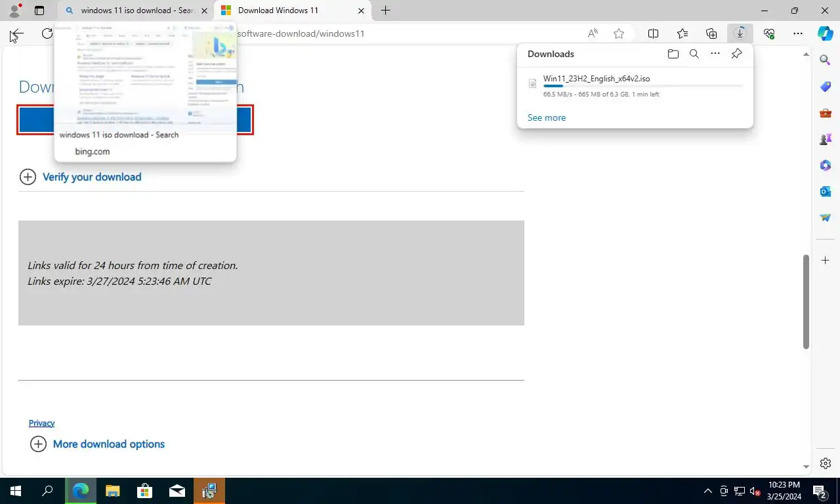Close the Download Windows 11 tab

tap(361, 10)
